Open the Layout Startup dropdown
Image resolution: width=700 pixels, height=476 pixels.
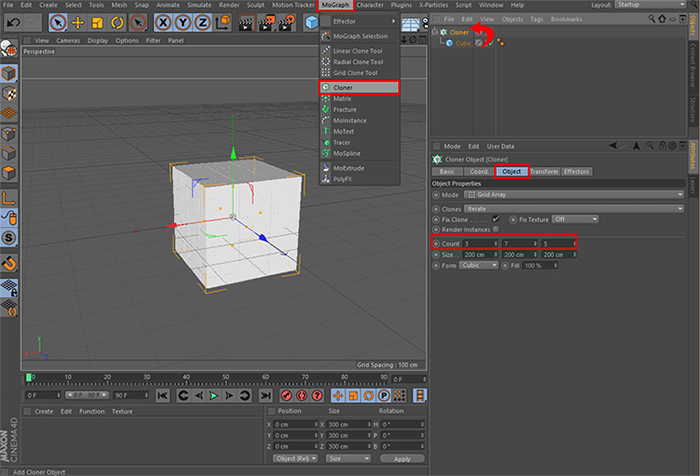pos(650,4)
